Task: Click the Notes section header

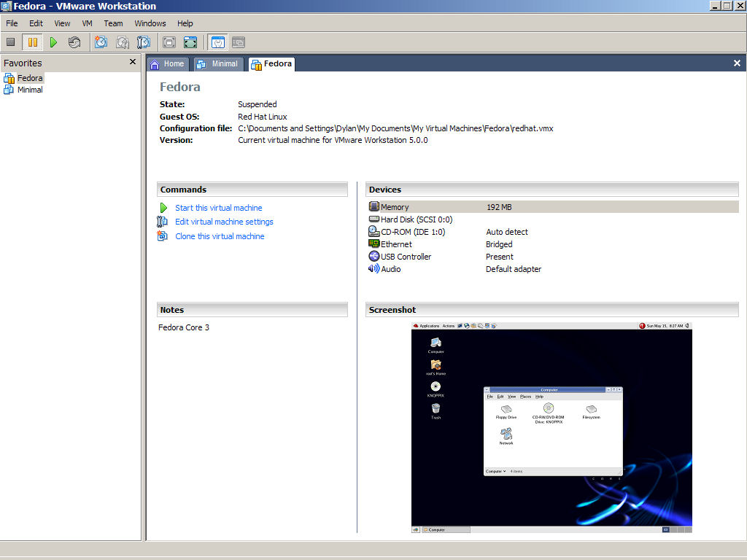Action: point(252,310)
